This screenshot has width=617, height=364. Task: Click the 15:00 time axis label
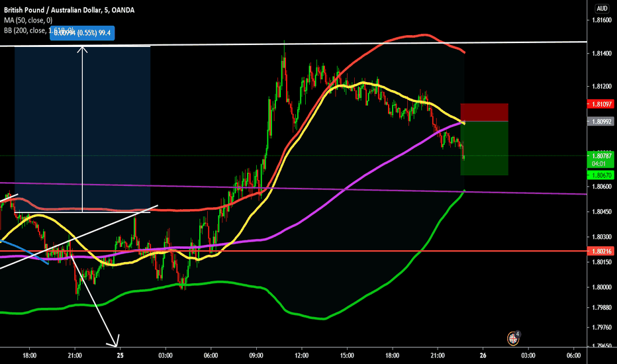[347, 355]
